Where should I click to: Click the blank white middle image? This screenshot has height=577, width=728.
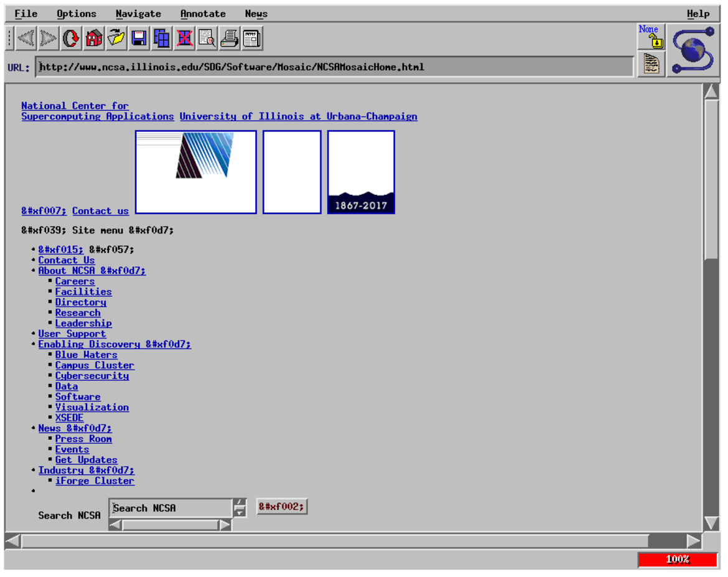pyautogui.click(x=292, y=172)
